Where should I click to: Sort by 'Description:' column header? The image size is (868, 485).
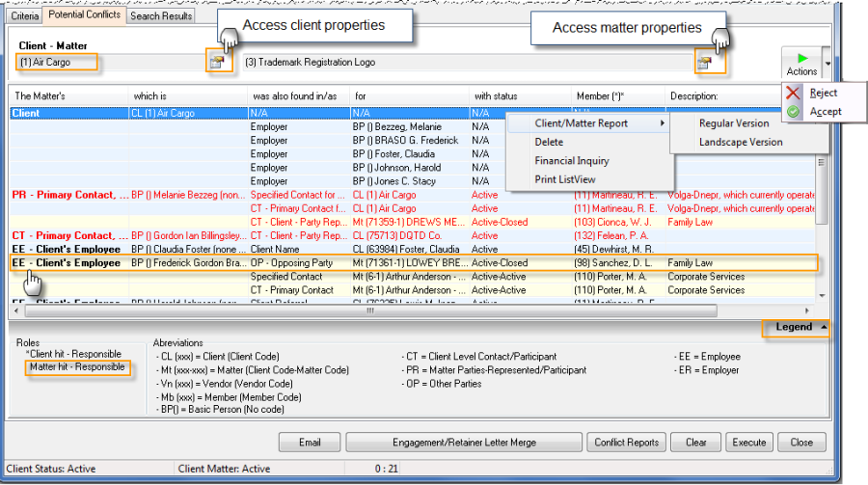click(722, 96)
